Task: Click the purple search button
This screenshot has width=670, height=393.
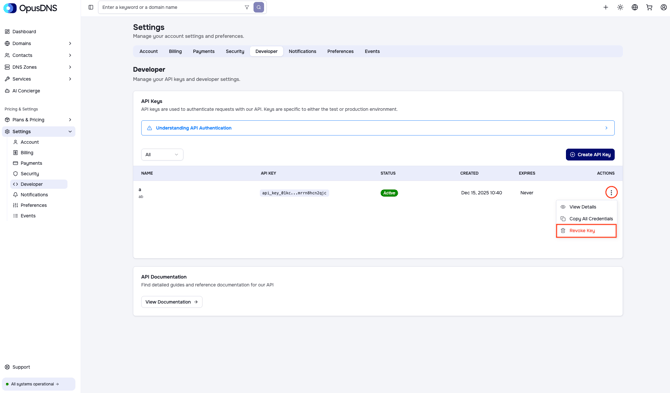Action: [x=259, y=7]
